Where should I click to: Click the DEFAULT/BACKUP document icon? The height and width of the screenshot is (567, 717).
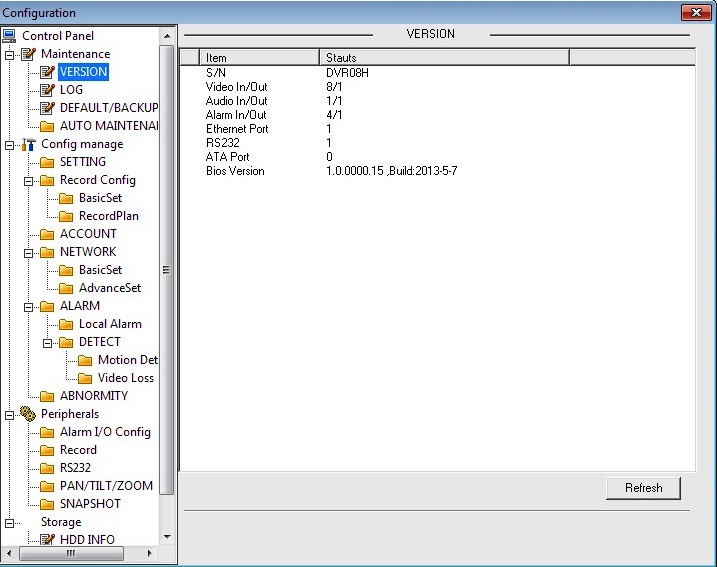tap(47, 108)
